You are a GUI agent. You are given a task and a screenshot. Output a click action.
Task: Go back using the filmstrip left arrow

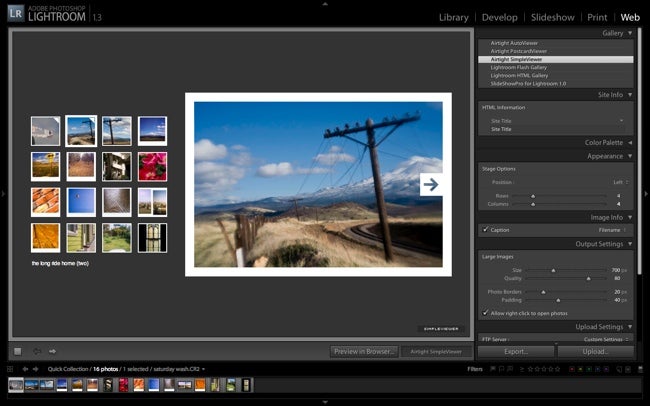[25, 369]
